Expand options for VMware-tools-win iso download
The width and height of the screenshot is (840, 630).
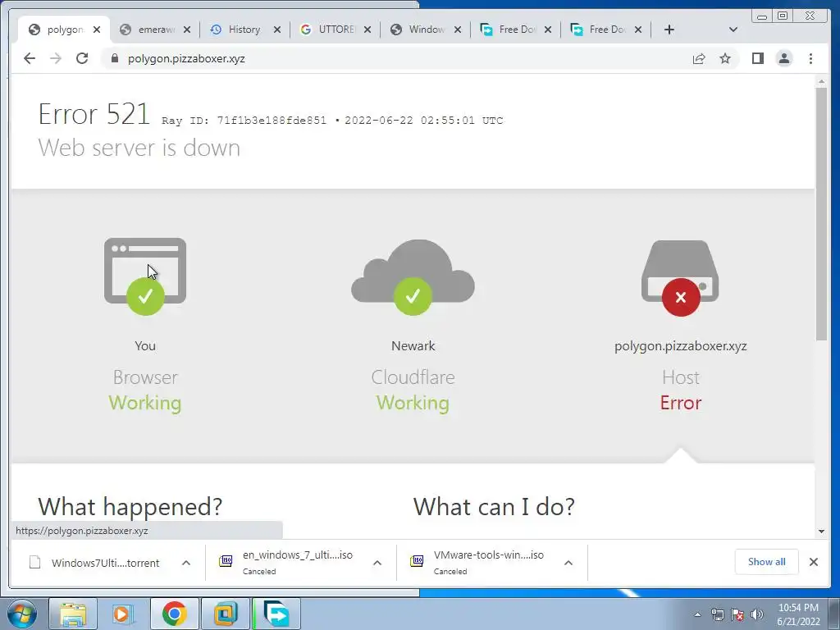pyautogui.click(x=568, y=563)
